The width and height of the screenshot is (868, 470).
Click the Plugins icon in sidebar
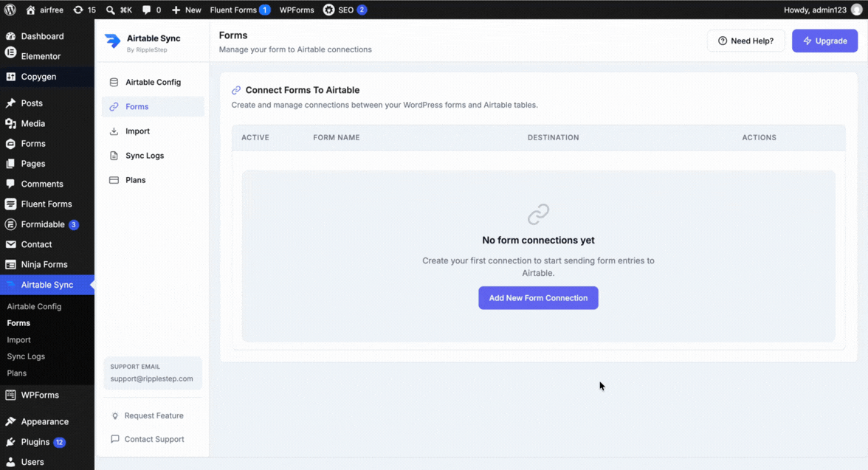tap(10, 442)
